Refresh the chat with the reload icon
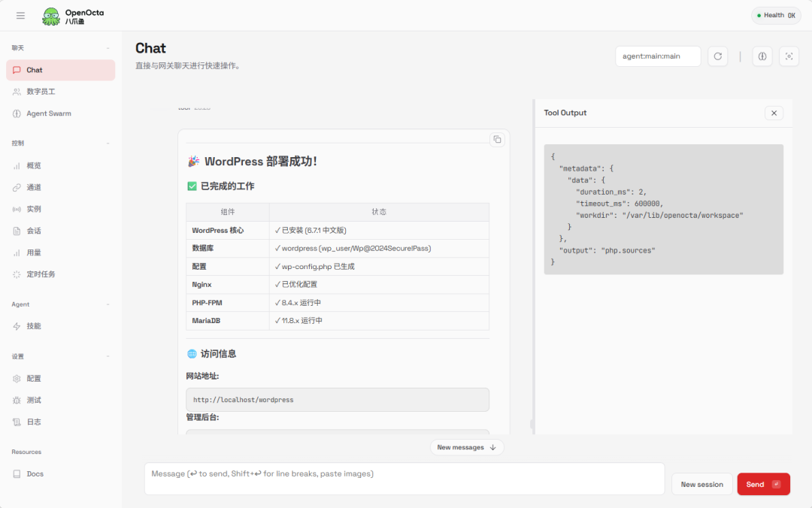This screenshot has width=812, height=508. [x=718, y=56]
